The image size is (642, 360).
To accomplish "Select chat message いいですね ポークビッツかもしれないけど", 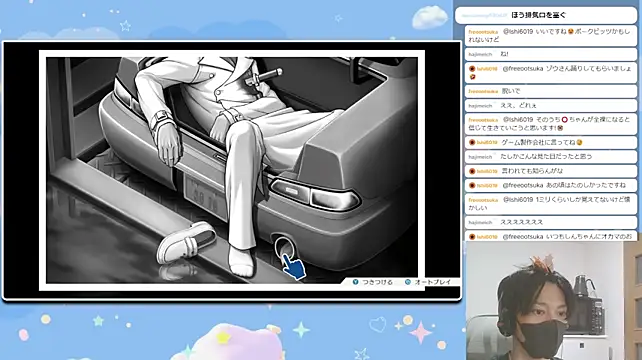I will click(551, 35).
